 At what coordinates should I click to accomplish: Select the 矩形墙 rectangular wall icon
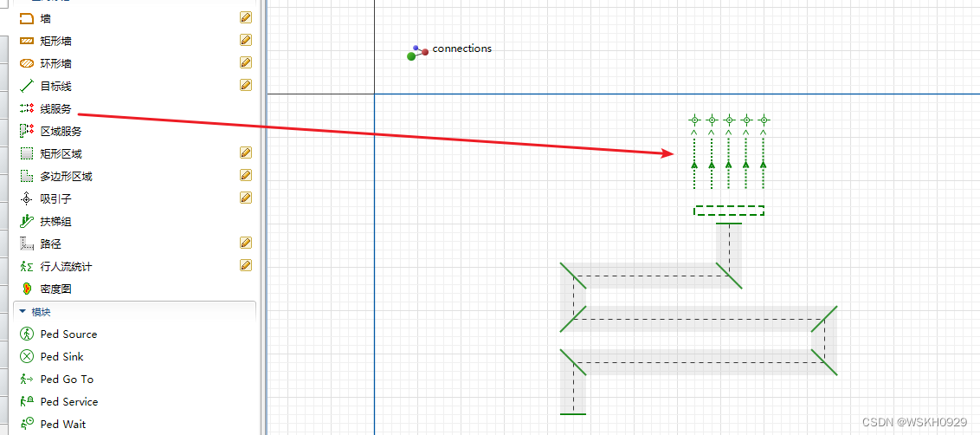pos(26,42)
